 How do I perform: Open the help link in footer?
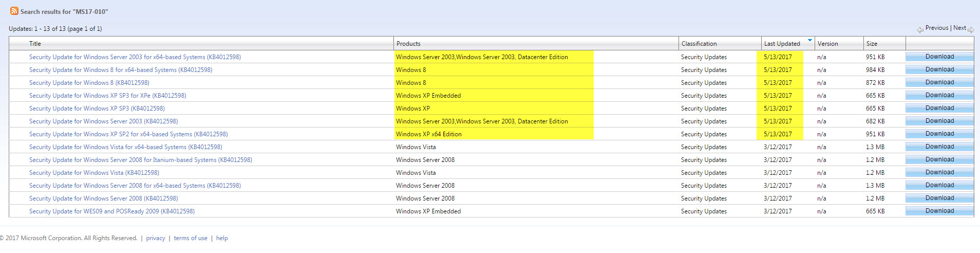coord(222,238)
